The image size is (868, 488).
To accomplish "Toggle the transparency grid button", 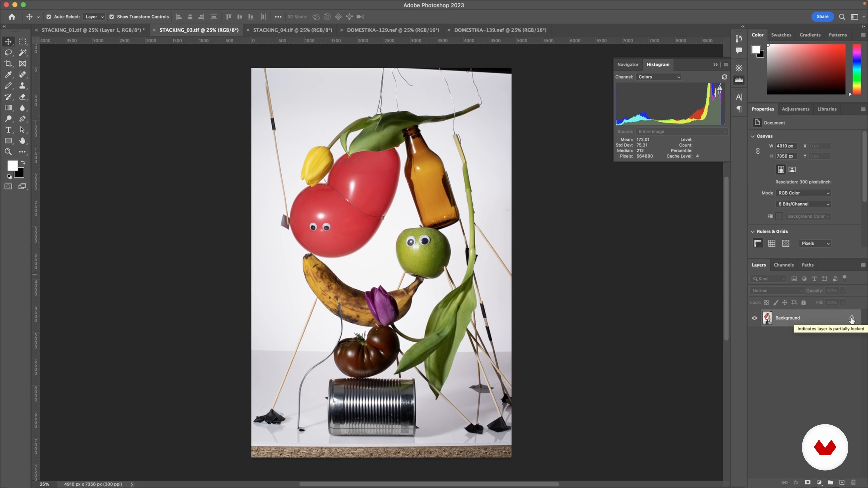I will (786, 244).
